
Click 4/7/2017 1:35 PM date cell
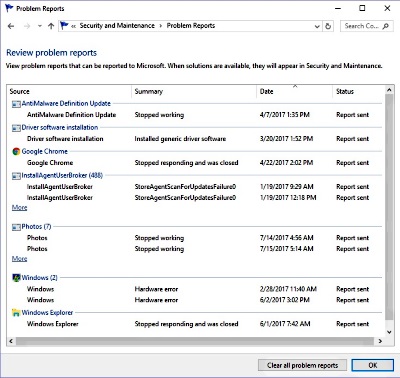[x=285, y=115]
